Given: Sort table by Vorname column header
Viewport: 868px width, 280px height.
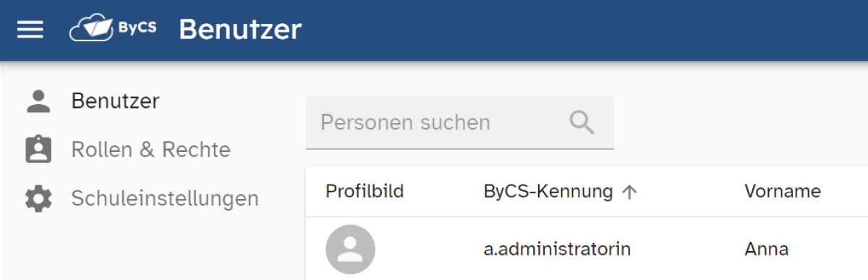Looking at the screenshot, I should (x=783, y=192).
